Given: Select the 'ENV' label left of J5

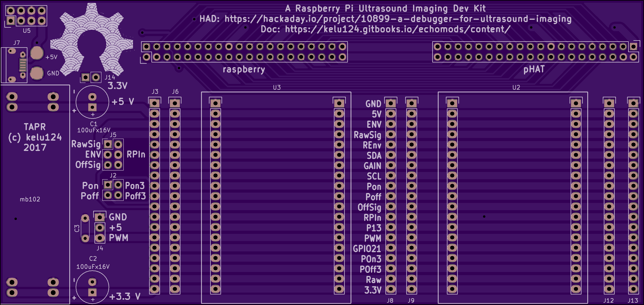Looking at the screenshot, I should tap(93, 154).
